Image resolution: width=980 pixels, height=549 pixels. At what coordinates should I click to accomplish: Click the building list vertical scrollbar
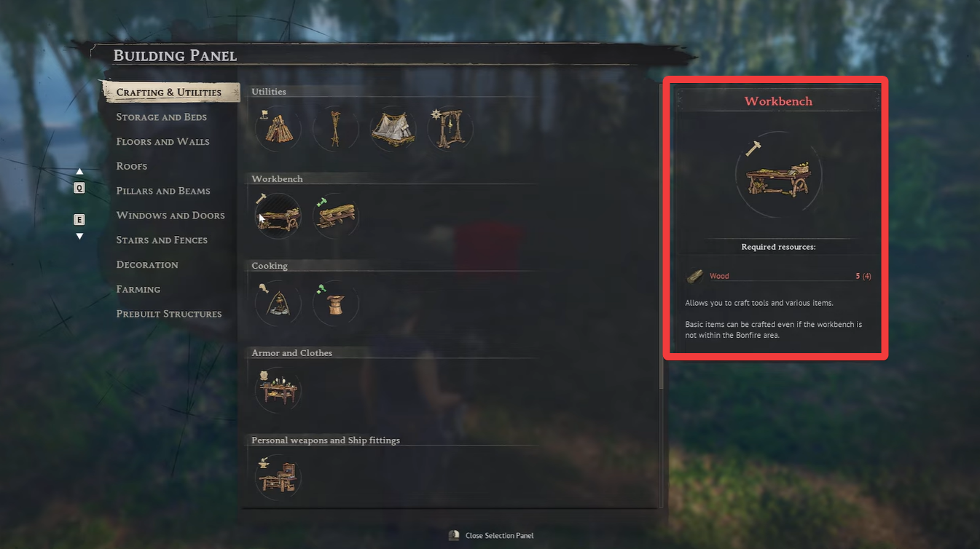pyautogui.click(x=661, y=296)
